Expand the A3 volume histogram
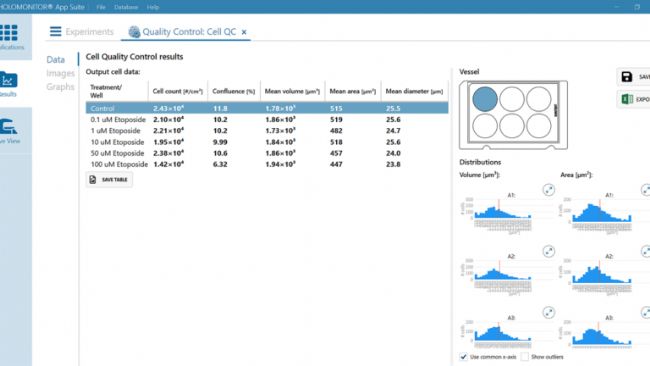The image size is (650, 366). point(548,313)
